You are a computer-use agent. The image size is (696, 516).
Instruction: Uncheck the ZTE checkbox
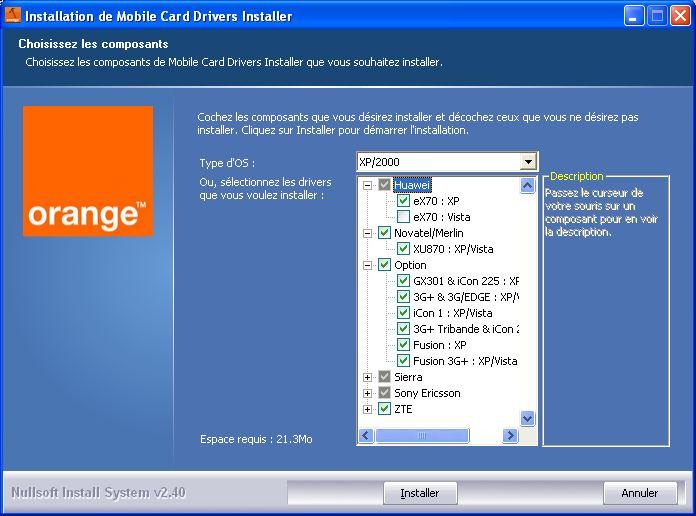tap(384, 409)
